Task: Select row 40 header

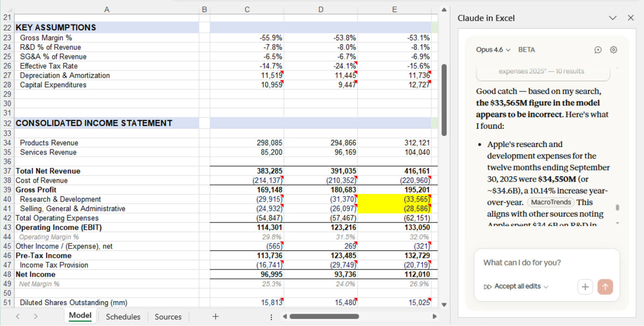Action: pyautogui.click(x=7, y=199)
